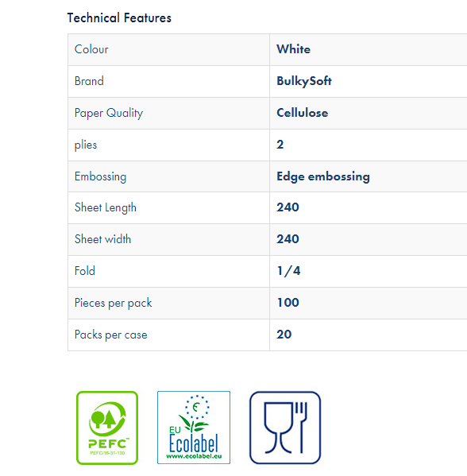Click the Pieces per pack label
Screen dimensions: 467x476
point(114,303)
